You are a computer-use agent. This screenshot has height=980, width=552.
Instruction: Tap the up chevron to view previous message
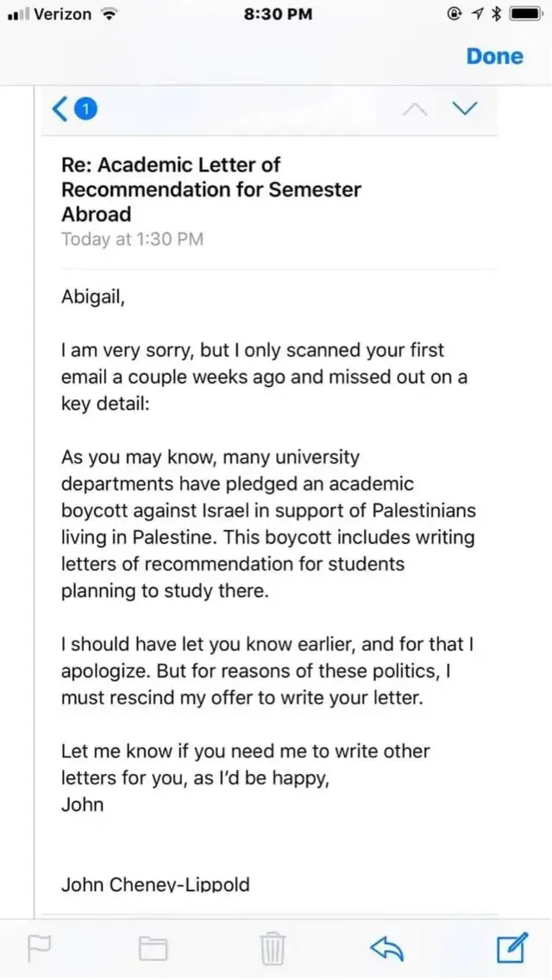click(x=415, y=109)
